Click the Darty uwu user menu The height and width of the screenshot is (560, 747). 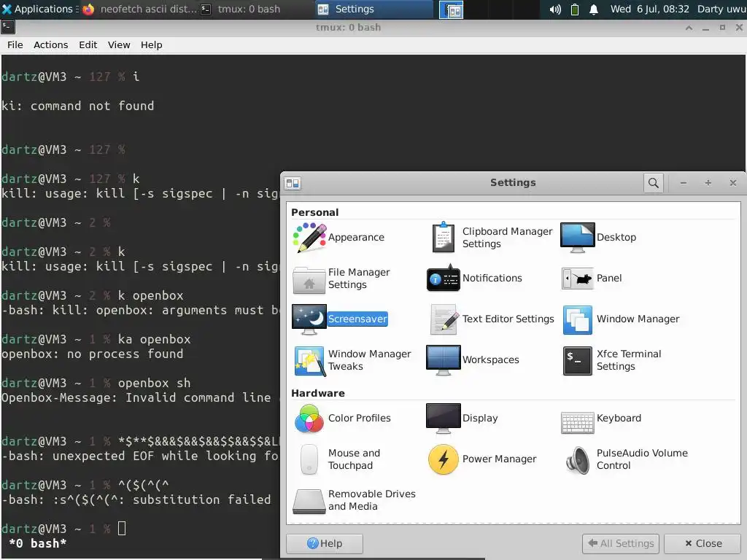point(721,9)
